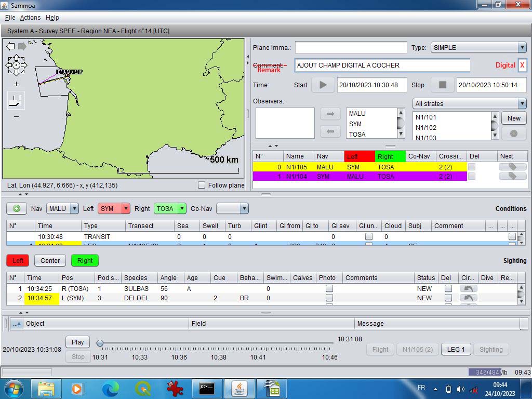Move observer right with arrow button
The height and width of the screenshot is (399, 532).
[330, 114]
